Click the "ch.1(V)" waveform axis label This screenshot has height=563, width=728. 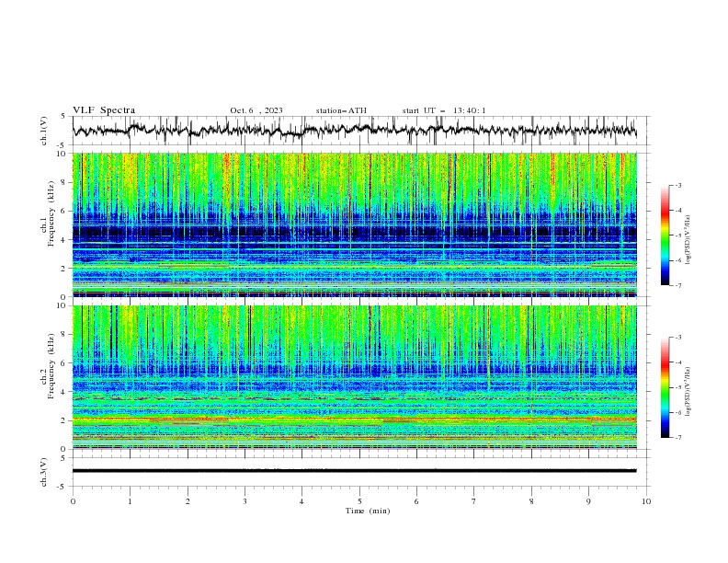point(44,131)
